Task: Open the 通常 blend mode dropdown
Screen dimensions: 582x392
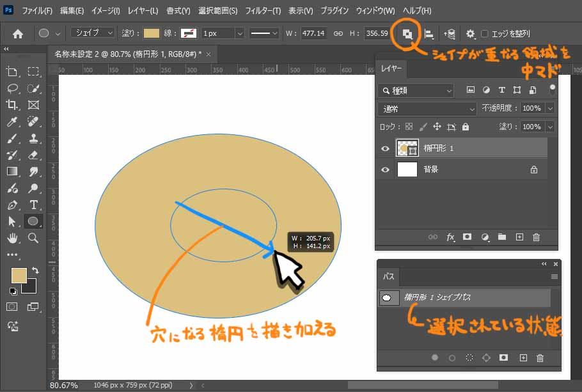Action: pyautogui.click(x=427, y=109)
